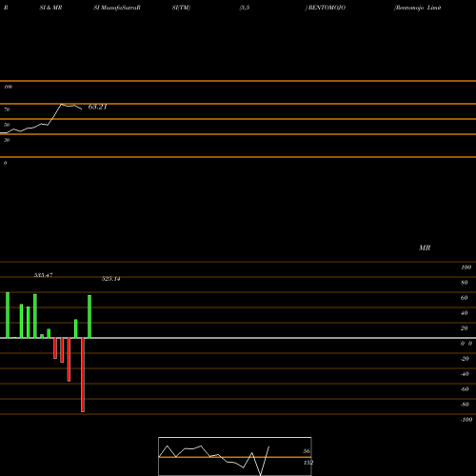Click the Rentomojo Limit company name
Screen dimensions: 476x476
coord(418,8)
